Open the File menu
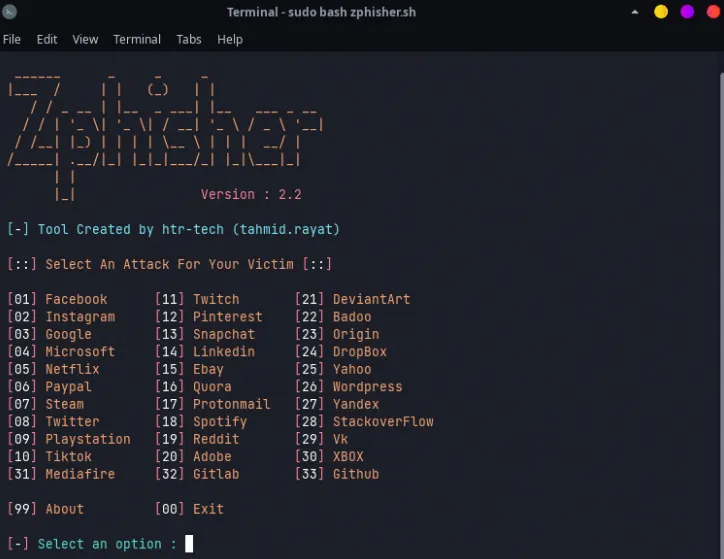The height and width of the screenshot is (559, 724). click(x=12, y=40)
